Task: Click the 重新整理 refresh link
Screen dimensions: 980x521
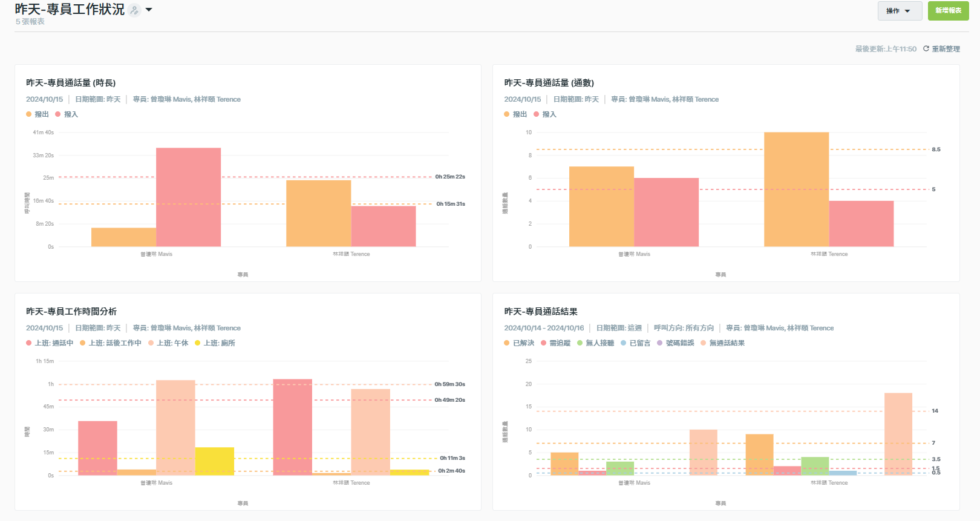Action: point(941,49)
